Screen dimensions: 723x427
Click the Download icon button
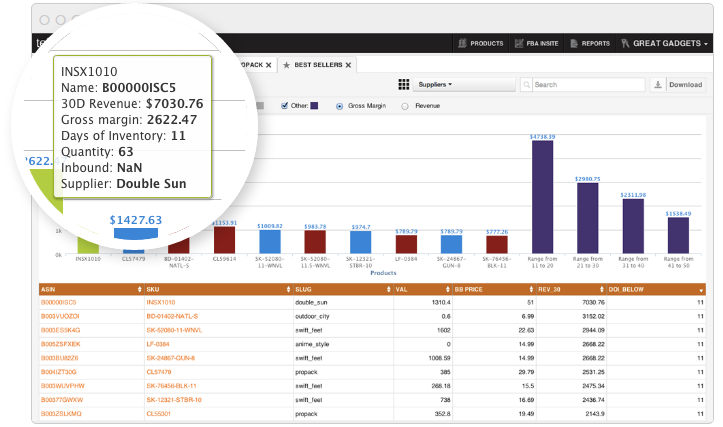[657, 85]
